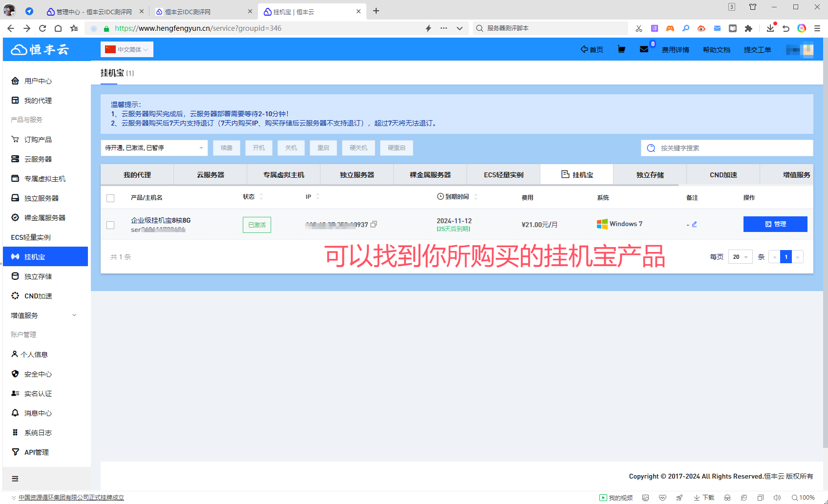Open 帮助文档 in top bar
This screenshot has height=504, width=828.
click(x=717, y=50)
